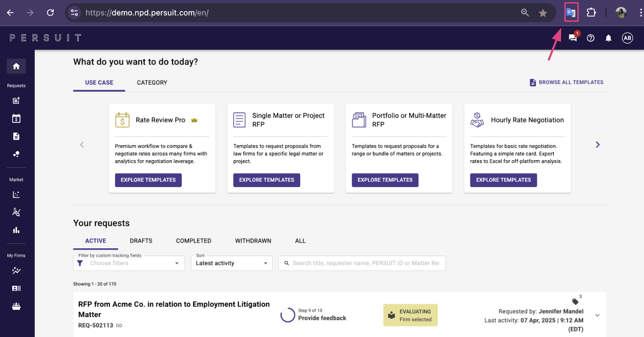Bookmark this page with the star icon

click(543, 13)
